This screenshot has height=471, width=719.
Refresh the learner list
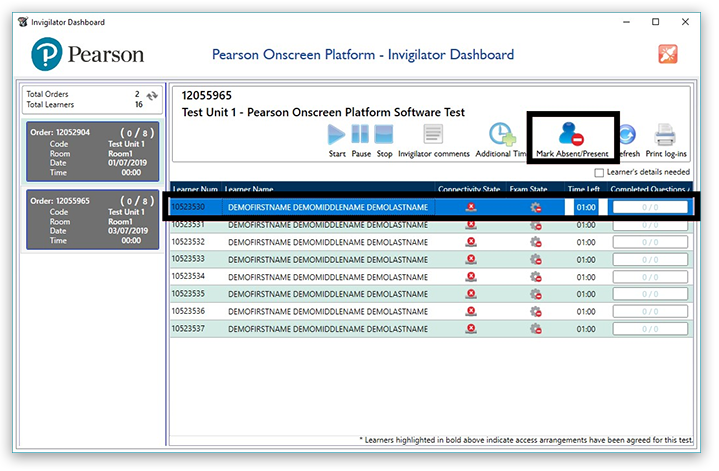(627, 135)
